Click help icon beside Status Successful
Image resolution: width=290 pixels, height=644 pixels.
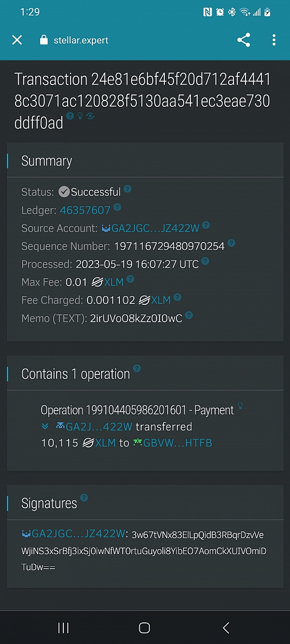pos(128,189)
